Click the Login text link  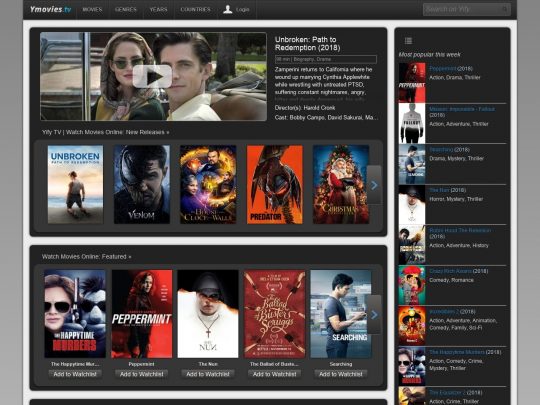tap(242, 10)
